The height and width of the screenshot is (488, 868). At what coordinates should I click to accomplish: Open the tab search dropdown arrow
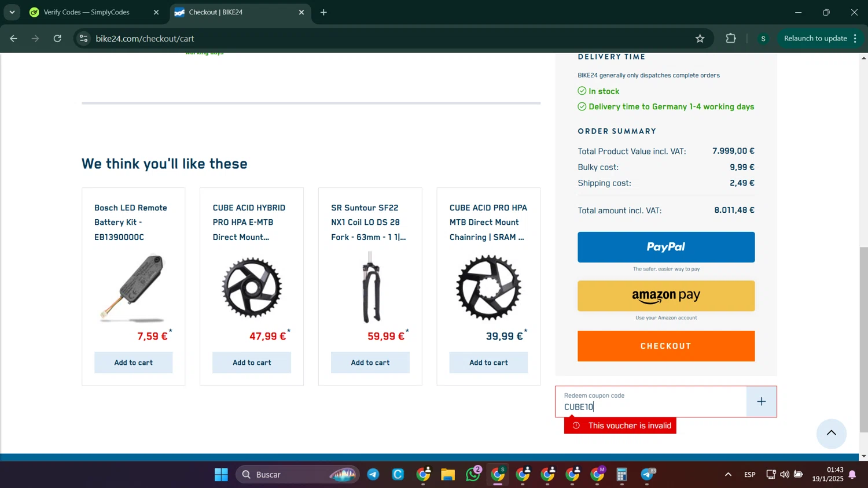coord(12,12)
